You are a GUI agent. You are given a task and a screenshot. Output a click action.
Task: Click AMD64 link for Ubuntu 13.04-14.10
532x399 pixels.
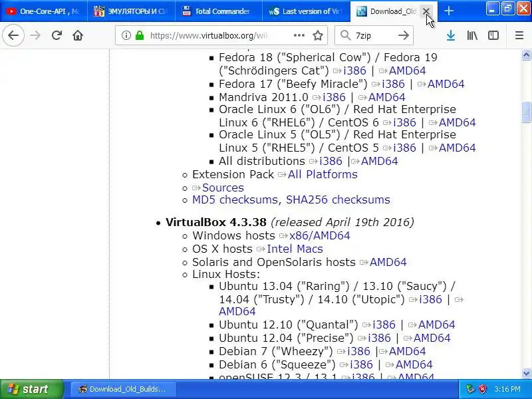coord(237,311)
